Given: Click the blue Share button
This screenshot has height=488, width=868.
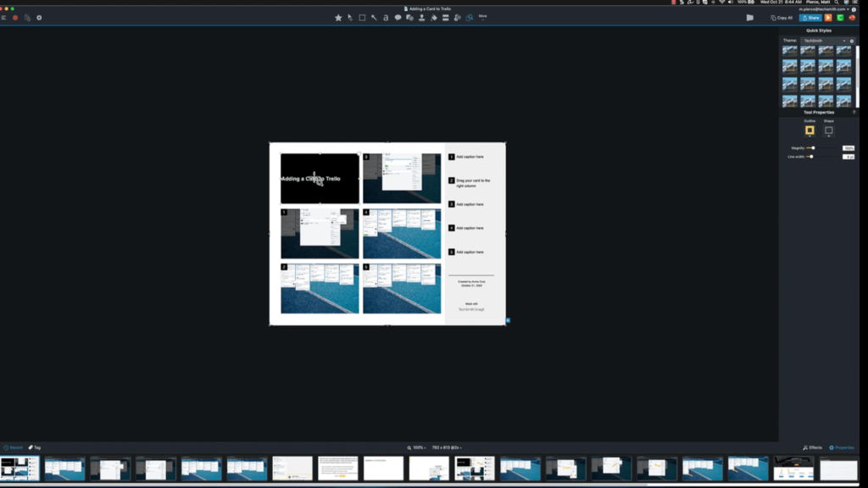Looking at the screenshot, I should (810, 18).
